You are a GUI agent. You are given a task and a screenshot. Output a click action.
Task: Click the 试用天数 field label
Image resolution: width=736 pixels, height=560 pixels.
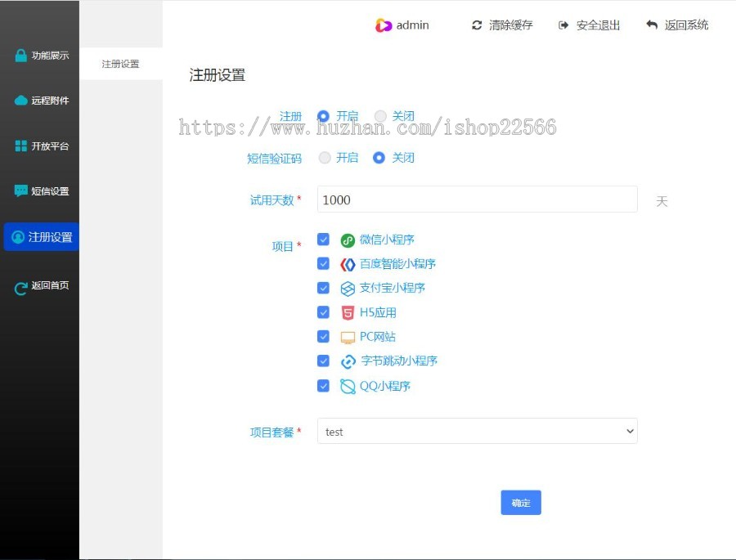(x=272, y=200)
